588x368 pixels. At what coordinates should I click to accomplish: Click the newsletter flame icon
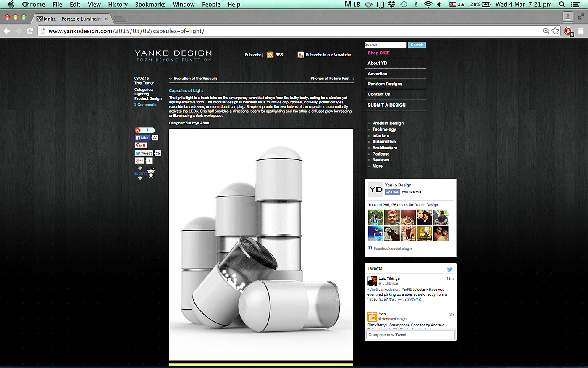pos(301,55)
